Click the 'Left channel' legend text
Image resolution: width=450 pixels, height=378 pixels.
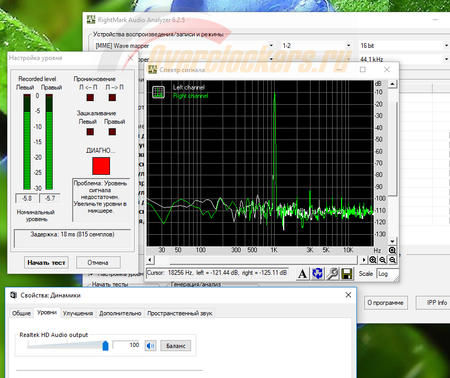pos(188,87)
